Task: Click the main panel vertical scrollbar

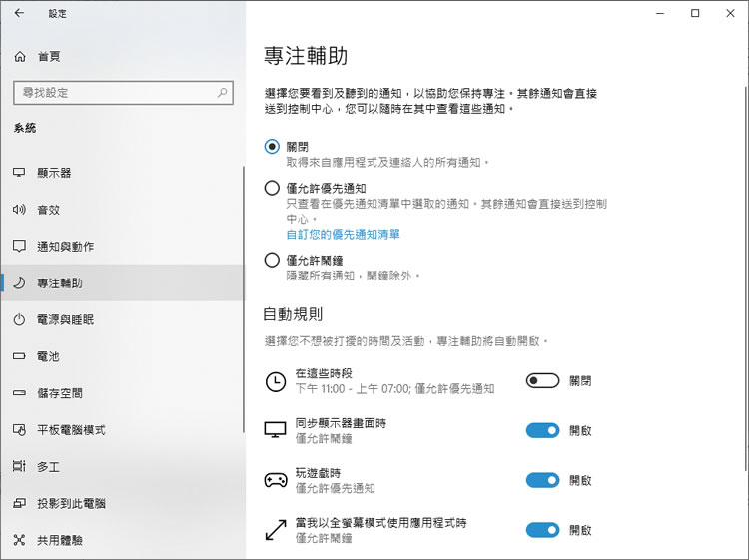Action: coord(746,279)
